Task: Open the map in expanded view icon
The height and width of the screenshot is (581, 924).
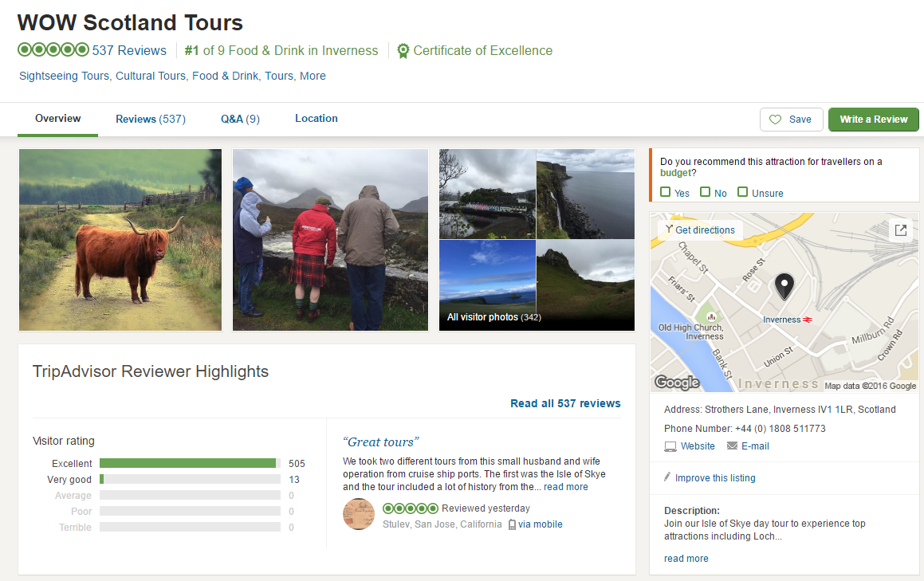Action: 900,230
